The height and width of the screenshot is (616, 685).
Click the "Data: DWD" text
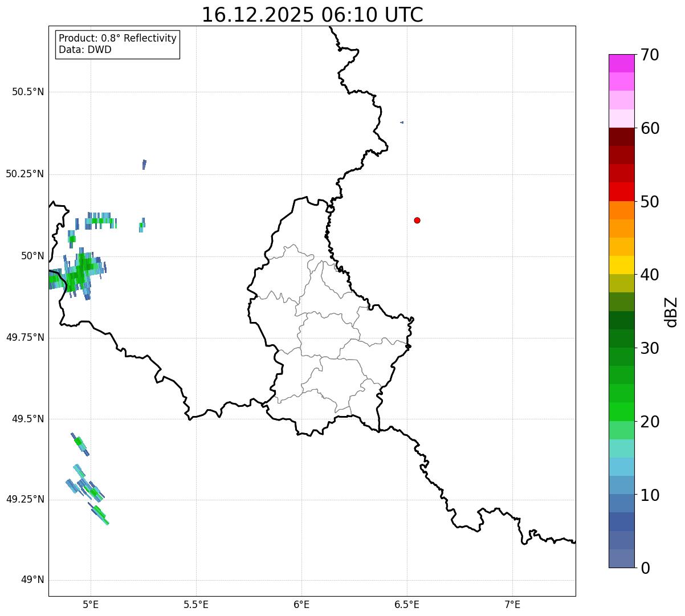(x=85, y=50)
